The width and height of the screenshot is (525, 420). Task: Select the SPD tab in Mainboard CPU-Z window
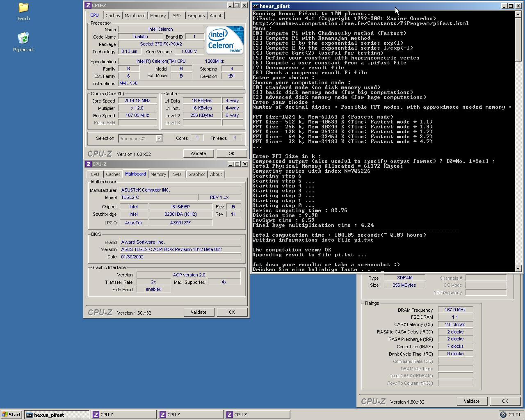pyautogui.click(x=177, y=174)
